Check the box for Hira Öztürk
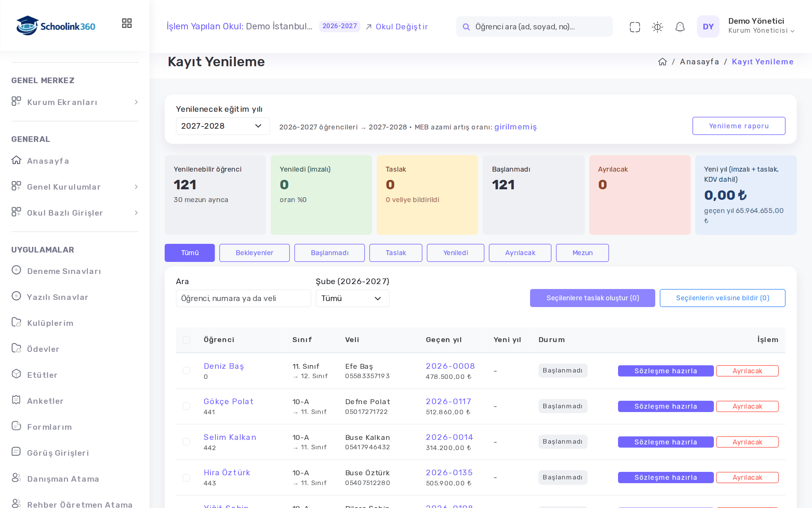812x508 pixels. tap(186, 478)
